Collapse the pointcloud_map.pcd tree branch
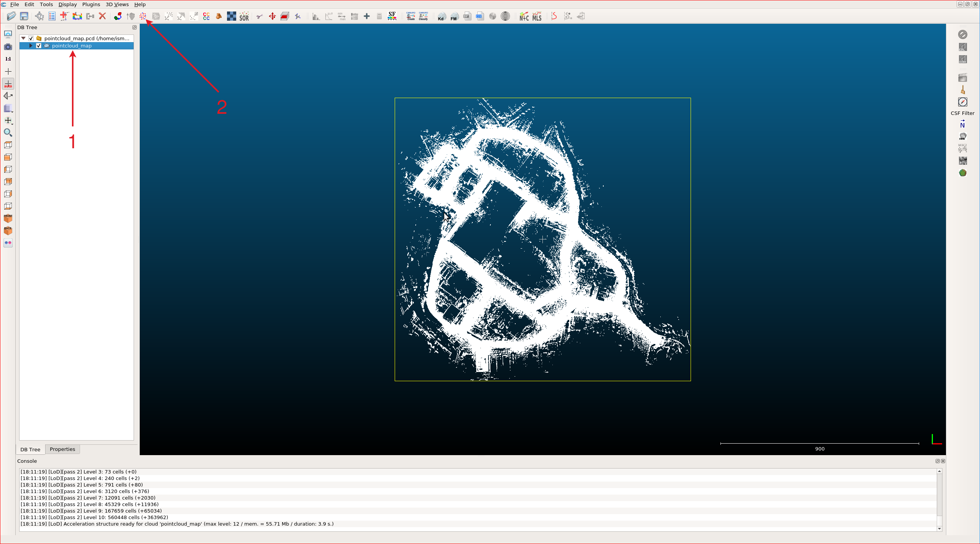The height and width of the screenshot is (544, 980). coord(23,38)
